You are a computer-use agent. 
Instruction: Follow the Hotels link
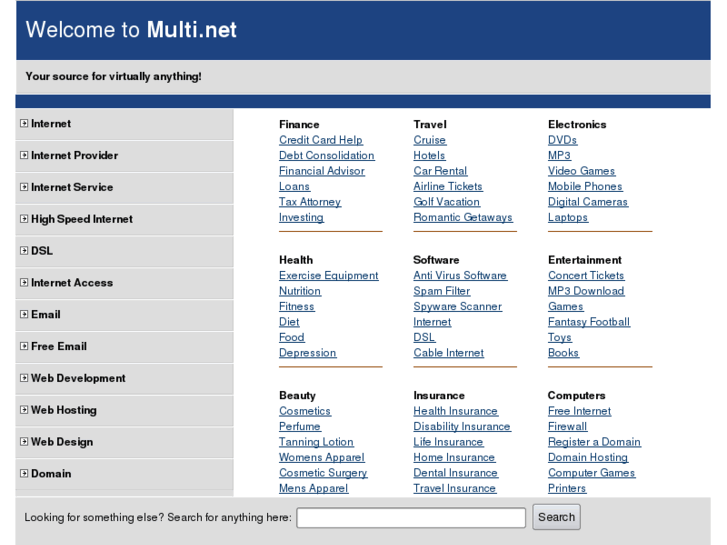coord(429,155)
